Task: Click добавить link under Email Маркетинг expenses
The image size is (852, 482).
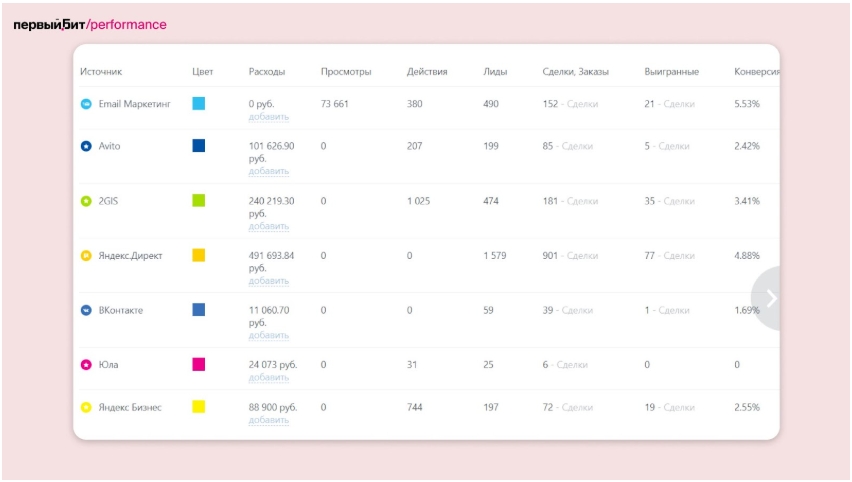Action: coord(269,117)
